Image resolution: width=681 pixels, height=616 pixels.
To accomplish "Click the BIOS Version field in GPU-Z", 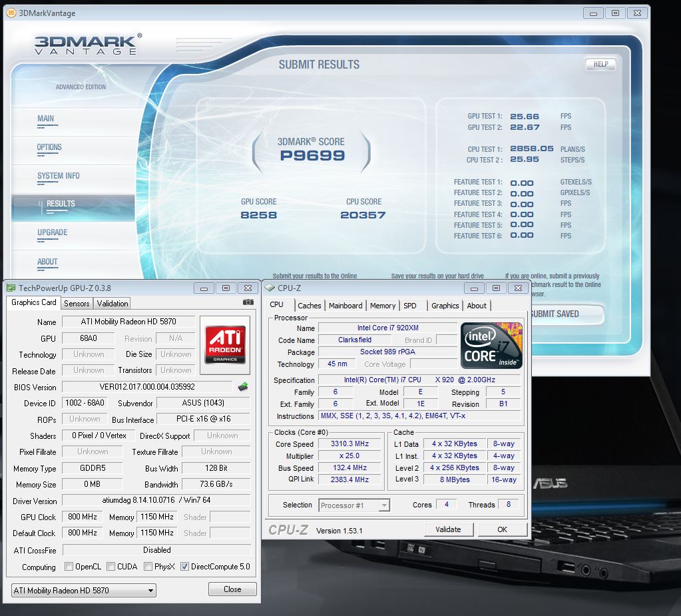I will 147,387.
